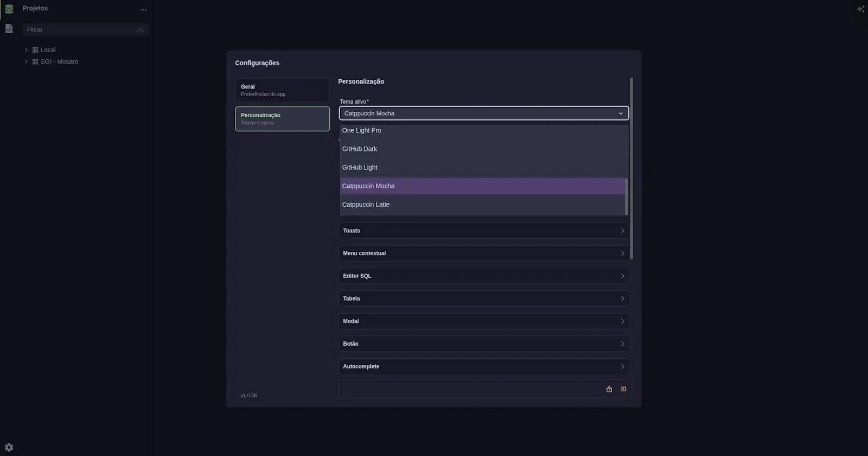The width and height of the screenshot is (868, 456).
Task: Select One Light Pro theme option
Action: click(482, 130)
